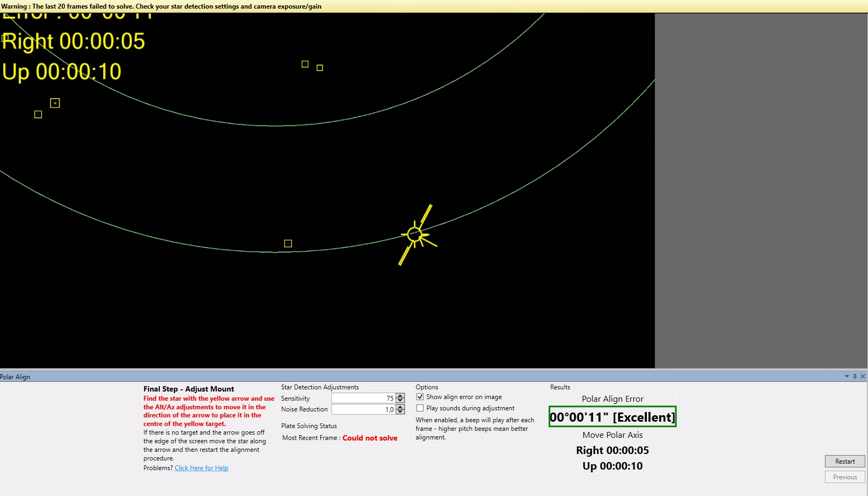Decrease Sensitivity with the down arrow
Image resolution: width=868 pixels, height=496 pixels.
coord(400,401)
